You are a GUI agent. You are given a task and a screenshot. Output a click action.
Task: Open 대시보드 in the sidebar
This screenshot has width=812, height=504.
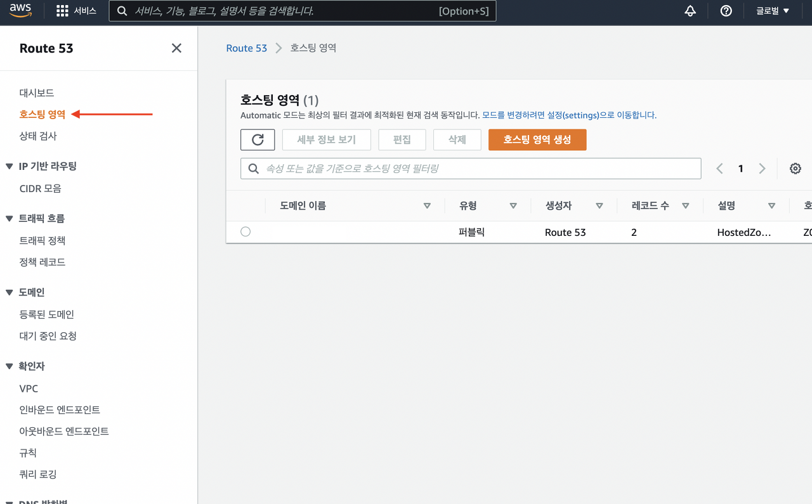(x=37, y=93)
